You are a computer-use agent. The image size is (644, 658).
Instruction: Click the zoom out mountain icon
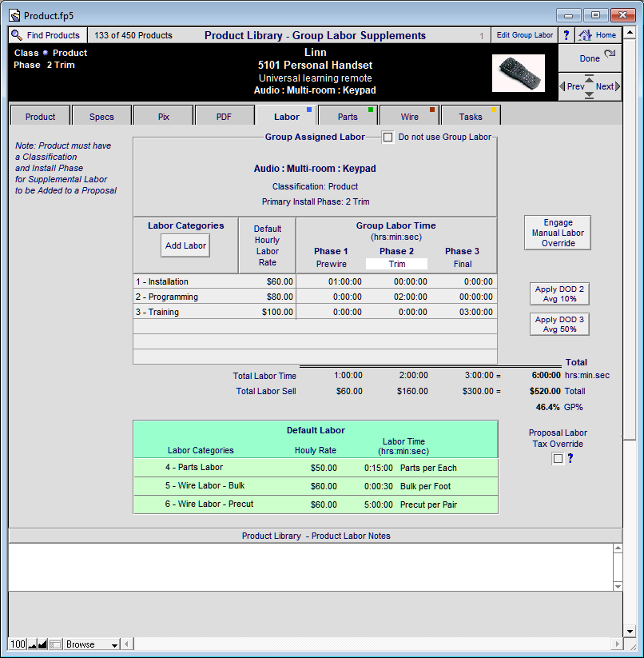tap(32, 644)
